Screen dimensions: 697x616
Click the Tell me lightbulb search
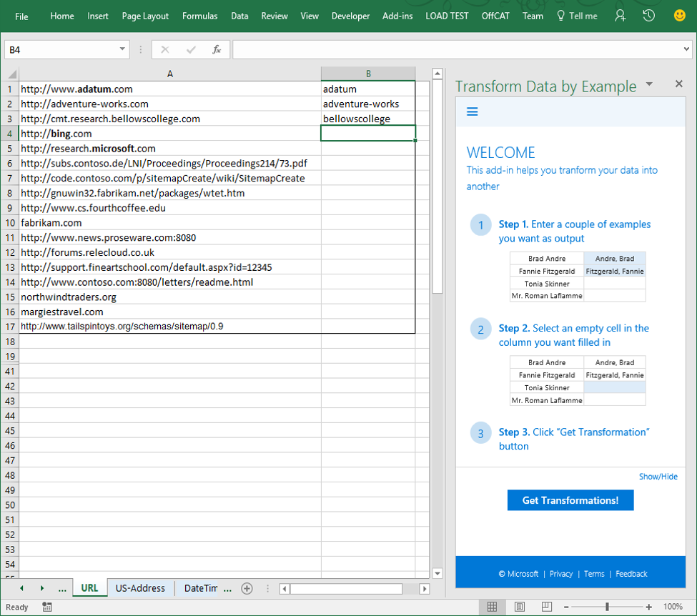pyautogui.click(x=576, y=16)
